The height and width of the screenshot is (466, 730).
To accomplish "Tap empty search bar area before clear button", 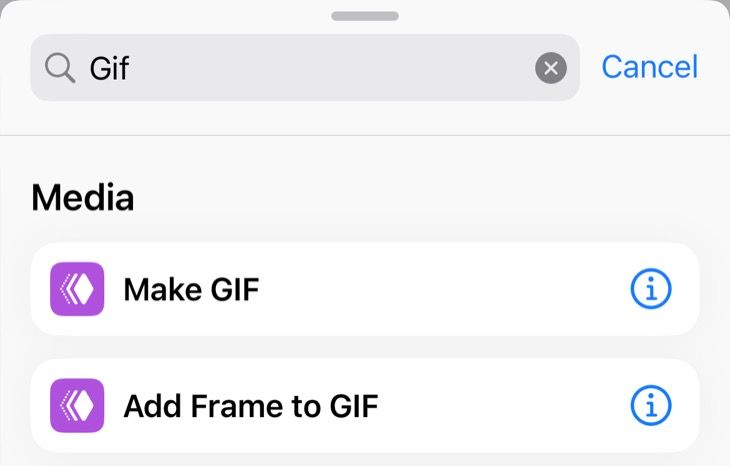I will (400, 68).
